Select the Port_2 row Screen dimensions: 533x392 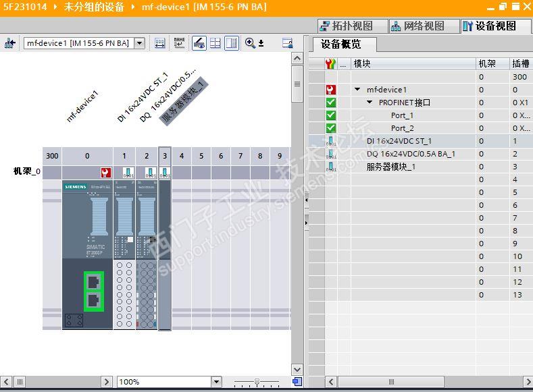420,128
